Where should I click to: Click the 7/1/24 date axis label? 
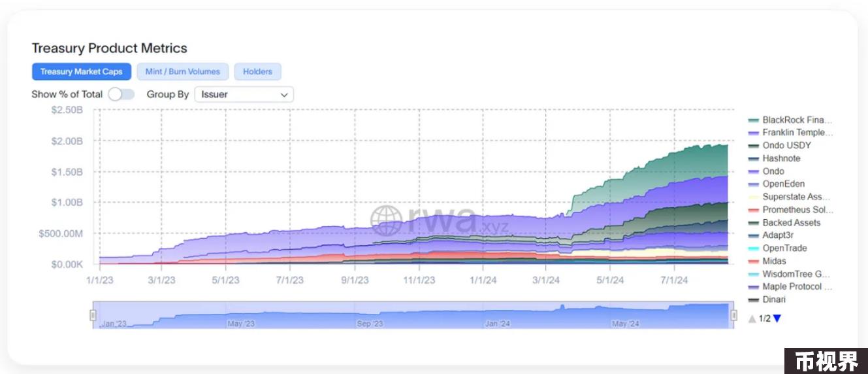point(674,280)
